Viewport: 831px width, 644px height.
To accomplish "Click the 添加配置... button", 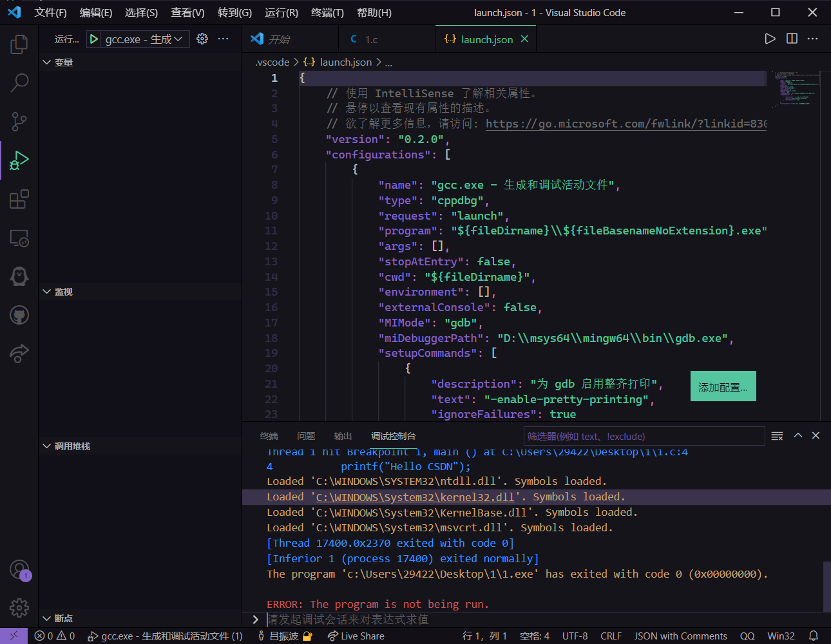I will [723, 386].
